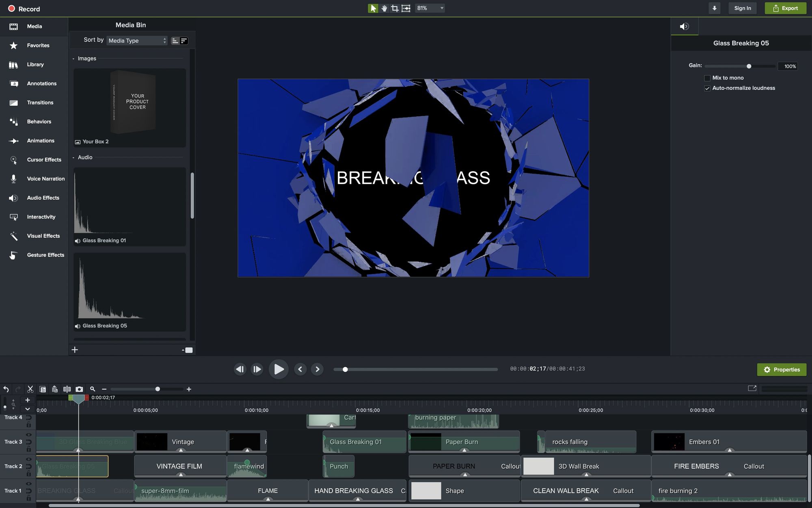Expand the track options chevron below add-track

point(28,409)
